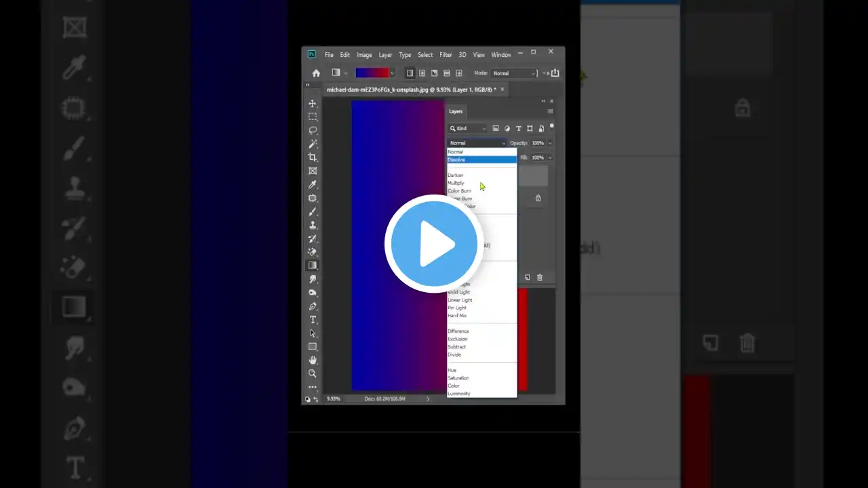Click the Home icon in options bar
The height and width of the screenshot is (488, 868).
(316, 73)
